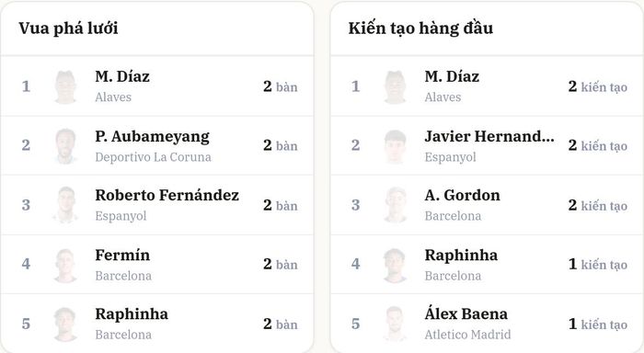Click the Kiến tạo hàng đầu heading
Image resolution: width=644 pixels, height=353 pixels.
pos(420,28)
